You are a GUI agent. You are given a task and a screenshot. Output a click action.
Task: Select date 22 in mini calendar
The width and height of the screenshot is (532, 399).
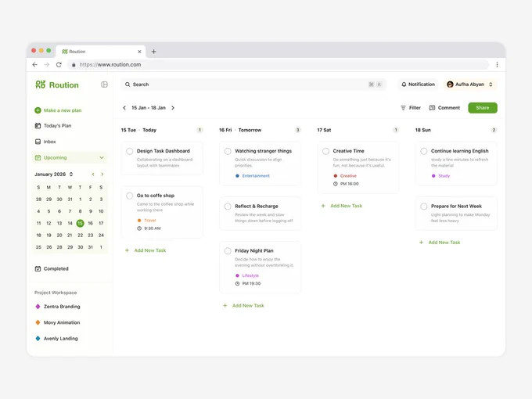pyautogui.click(x=80, y=235)
